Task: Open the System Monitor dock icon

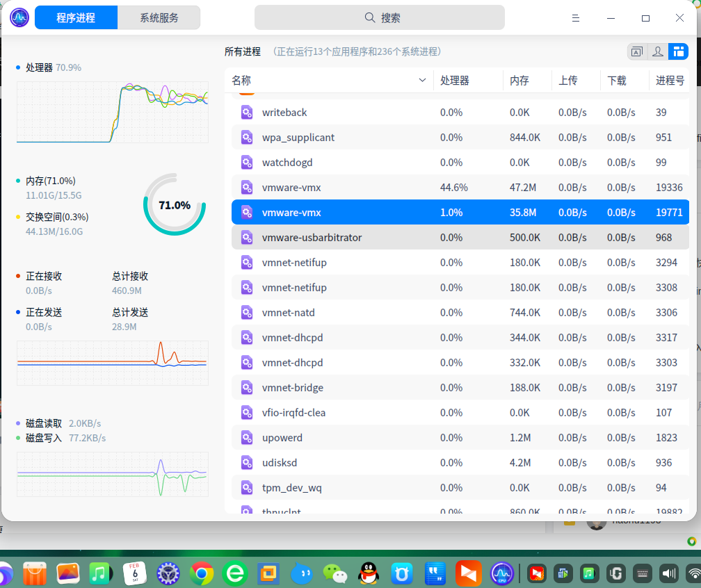Action: click(501, 573)
